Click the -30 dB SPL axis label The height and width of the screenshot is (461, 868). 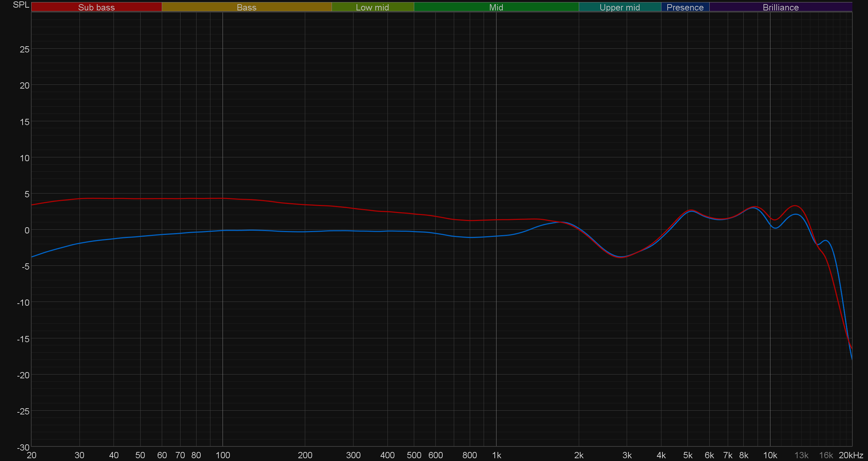pos(23,447)
